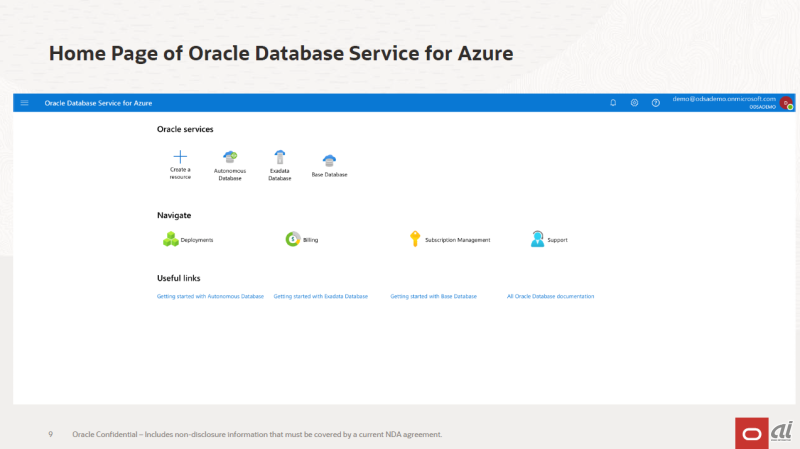Viewport: 800px width, 449px height.
Task: Open All Oracle Database documentation link
Action: [x=551, y=297]
